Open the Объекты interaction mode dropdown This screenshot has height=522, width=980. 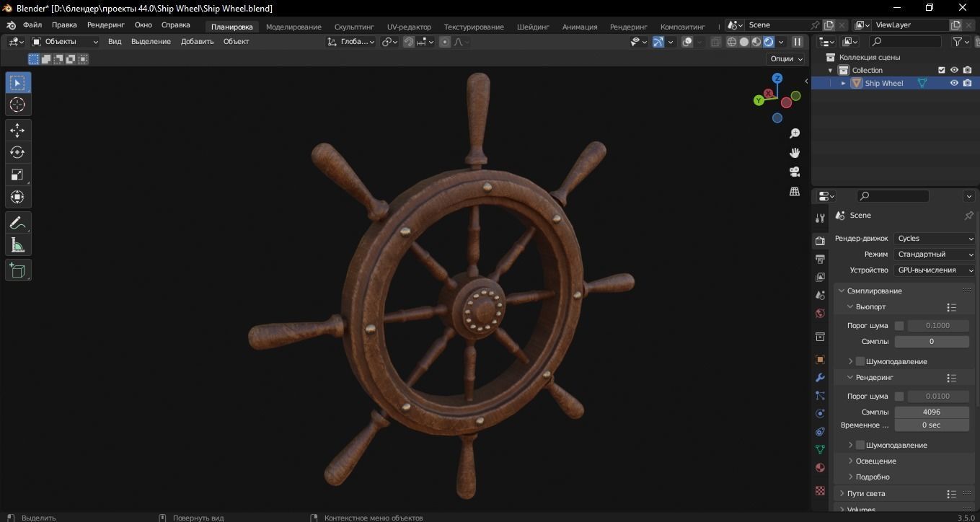65,42
